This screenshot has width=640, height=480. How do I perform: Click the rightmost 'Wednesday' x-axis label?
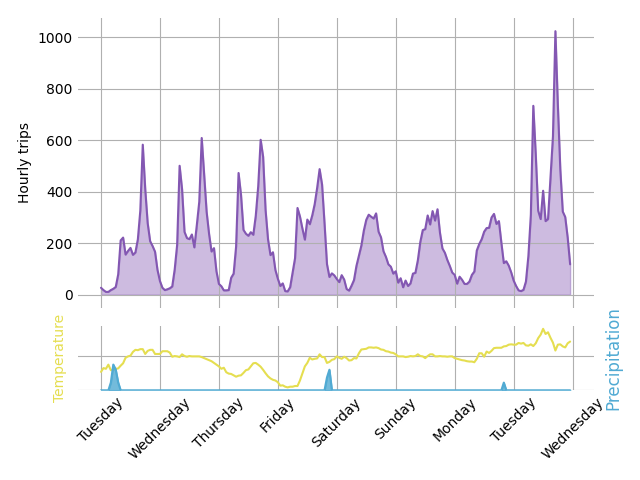tap(570, 427)
